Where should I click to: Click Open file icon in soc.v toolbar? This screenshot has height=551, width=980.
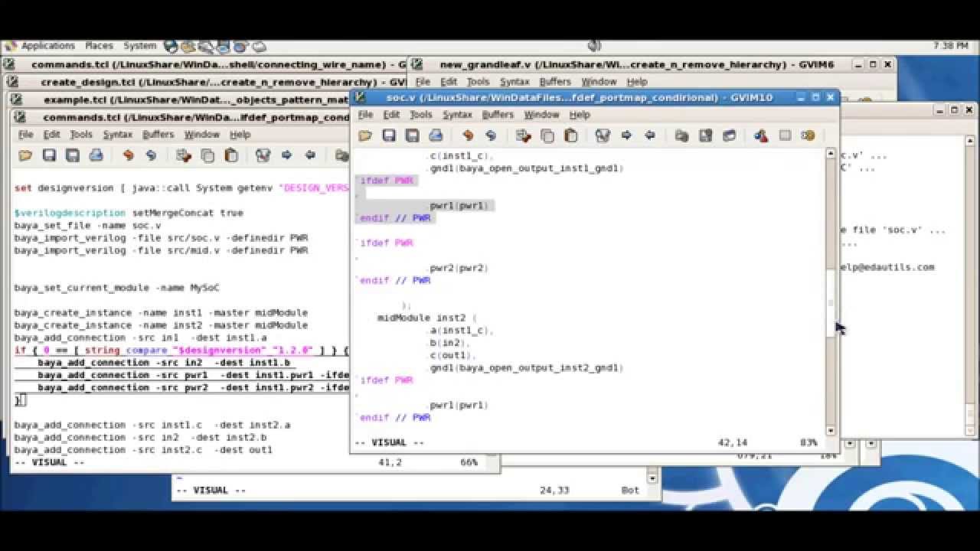(365, 135)
